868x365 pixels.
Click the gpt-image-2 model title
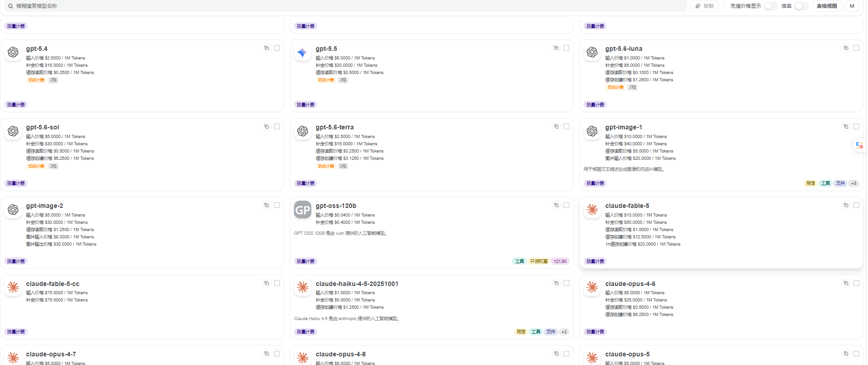45,206
